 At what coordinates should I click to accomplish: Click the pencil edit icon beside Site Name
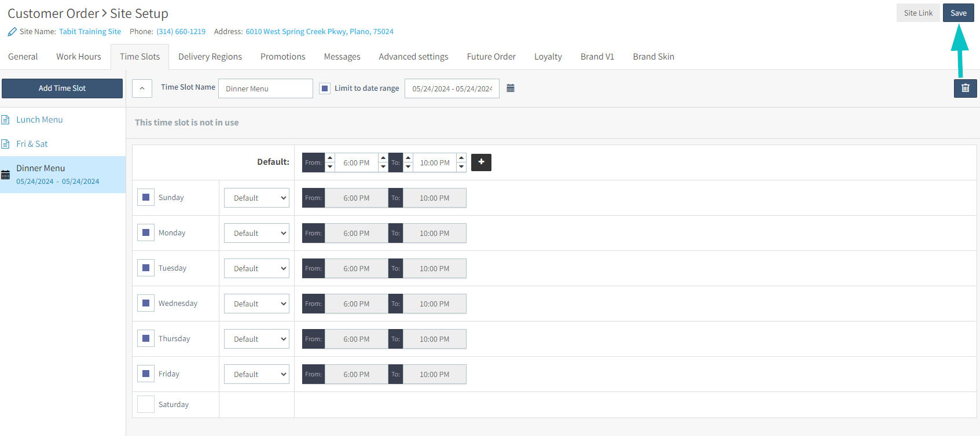12,32
